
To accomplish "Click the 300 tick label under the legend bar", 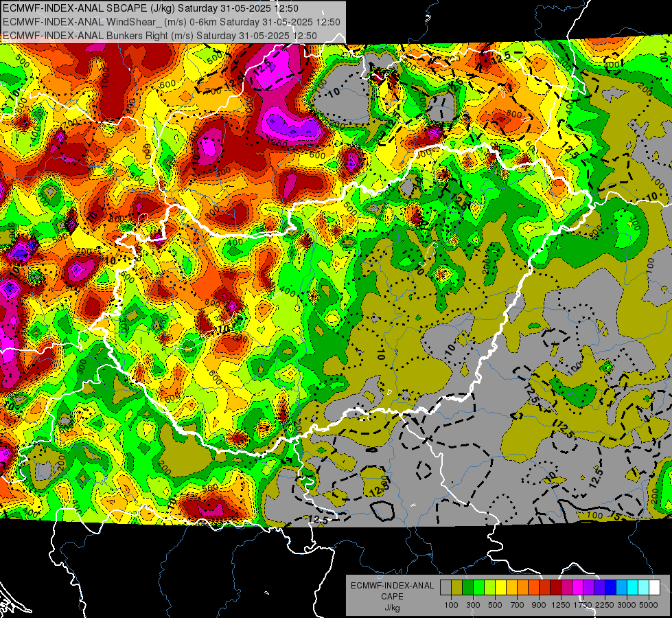I will pos(473,605).
